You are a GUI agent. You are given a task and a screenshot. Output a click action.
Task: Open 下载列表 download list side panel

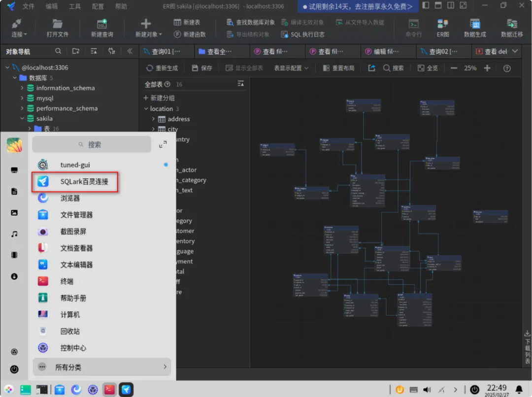click(x=527, y=347)
